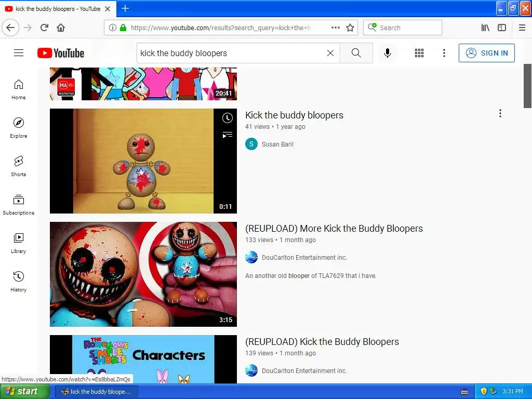The height and width of the screenshot is (399, 532).
Task: Click the YouTube logo
Action: tap(61, 53)
